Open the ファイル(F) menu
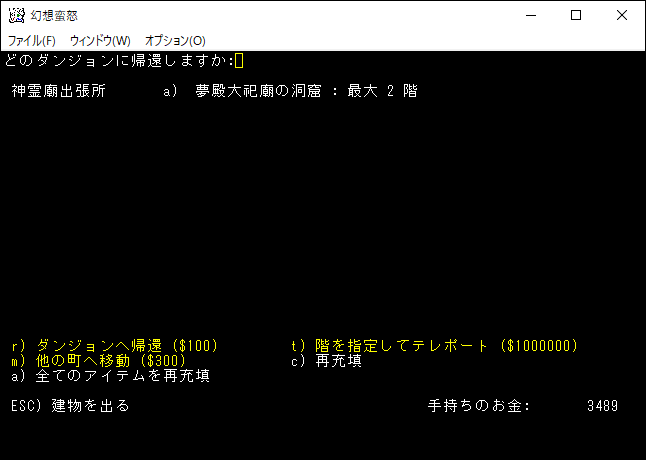This screenshot has width=646, height=460. point(32,41)
